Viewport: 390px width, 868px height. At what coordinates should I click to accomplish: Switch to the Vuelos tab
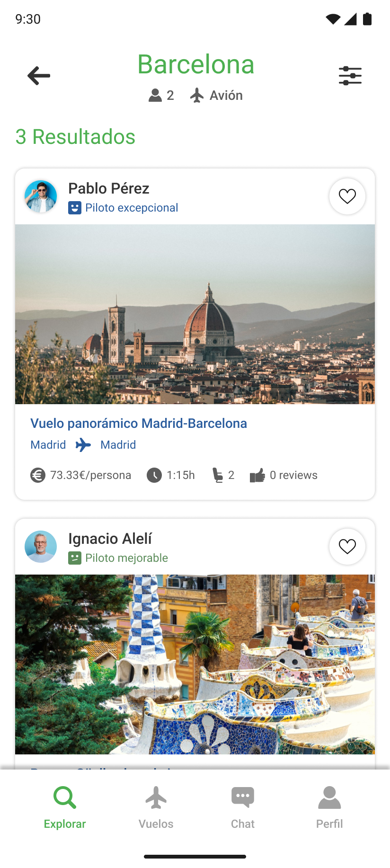click(x=156, y=806)
